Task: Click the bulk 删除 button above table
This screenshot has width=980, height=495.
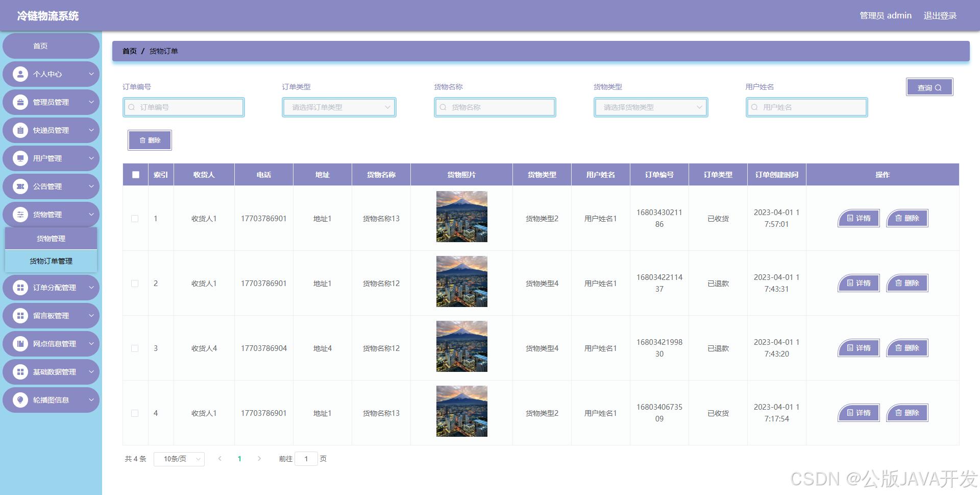Action: [x=150, y=140]
